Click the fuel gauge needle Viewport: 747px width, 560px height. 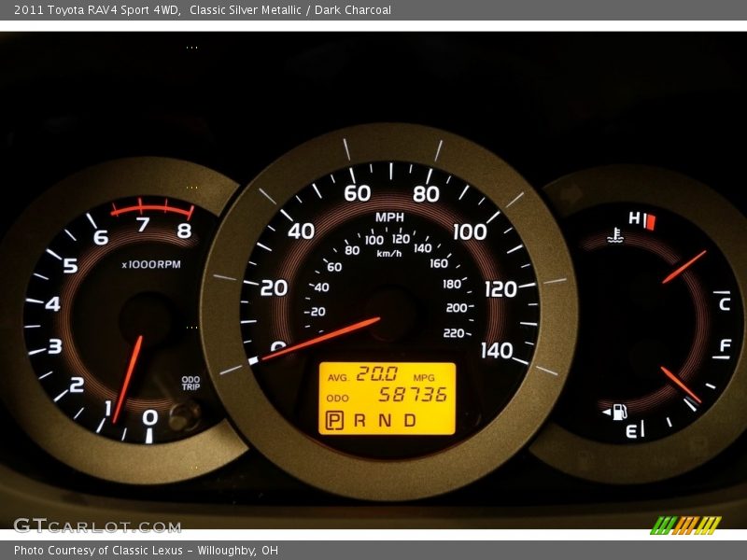[681, 385]
